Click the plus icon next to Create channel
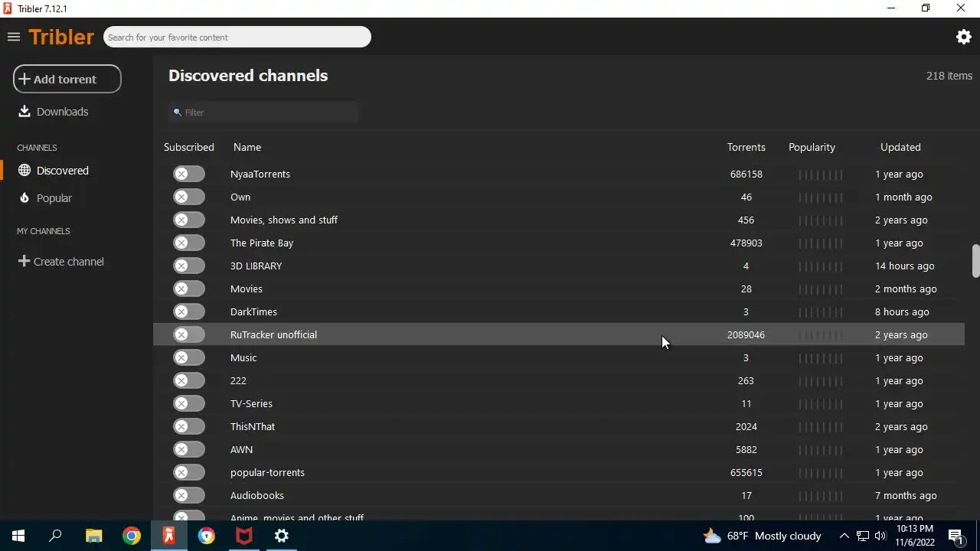The image size is (980, 551). (x=24, y=262)
